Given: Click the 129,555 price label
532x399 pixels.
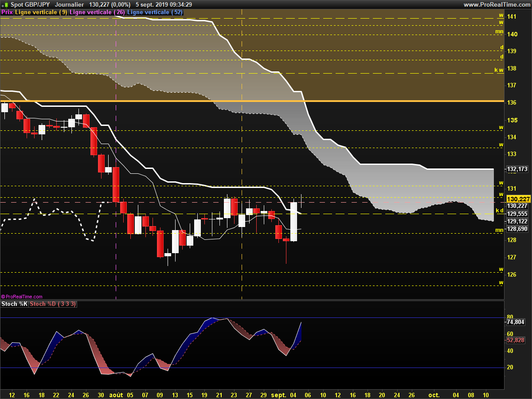Looking at the screenshot, I should [517, 213].
